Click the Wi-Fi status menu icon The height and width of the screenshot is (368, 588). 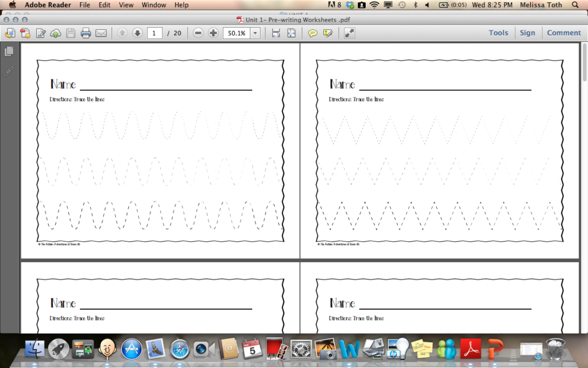click(374, 5)
